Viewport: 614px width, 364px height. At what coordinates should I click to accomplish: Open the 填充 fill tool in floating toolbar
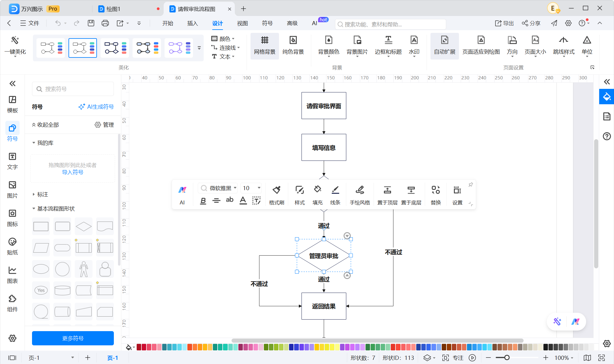click(x=317, y=195)
